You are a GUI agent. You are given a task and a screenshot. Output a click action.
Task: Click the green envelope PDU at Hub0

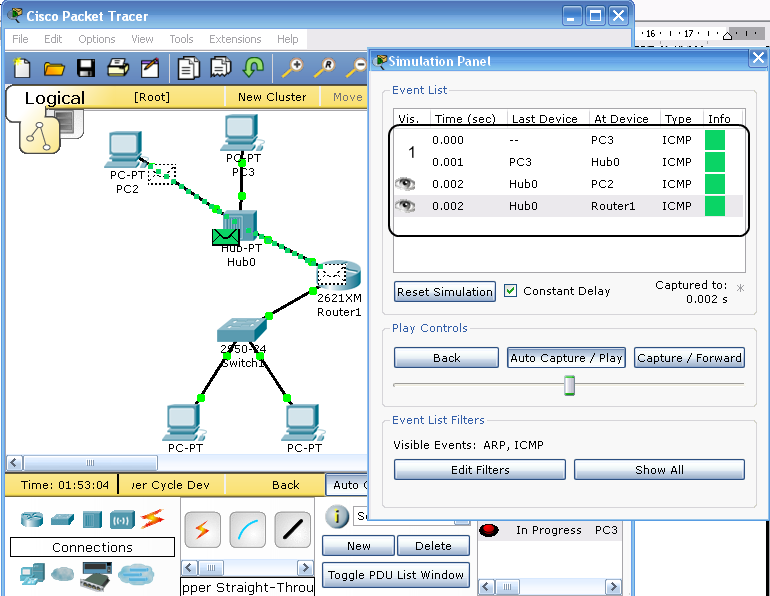(225, 237)
